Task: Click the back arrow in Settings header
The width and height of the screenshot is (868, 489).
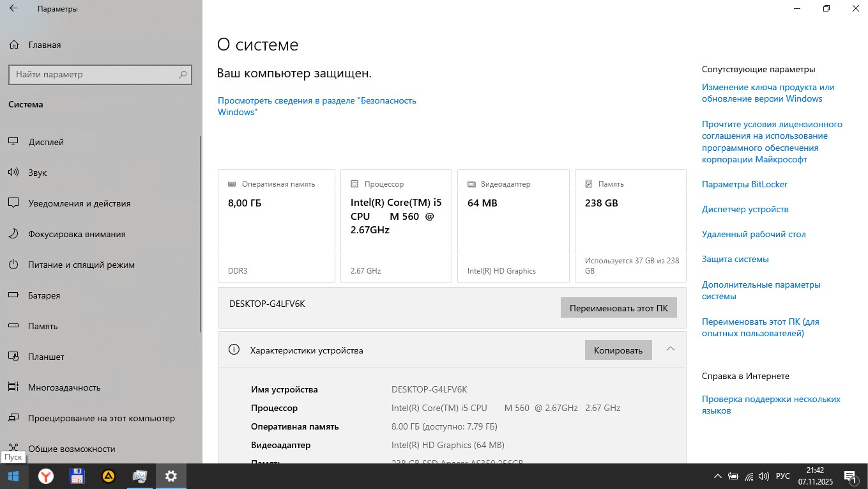Action: pos(13,9)
